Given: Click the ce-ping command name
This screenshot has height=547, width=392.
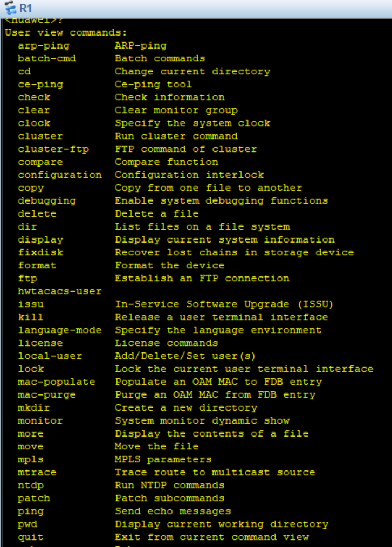Looking at the screenshot, I should [40, 85].
